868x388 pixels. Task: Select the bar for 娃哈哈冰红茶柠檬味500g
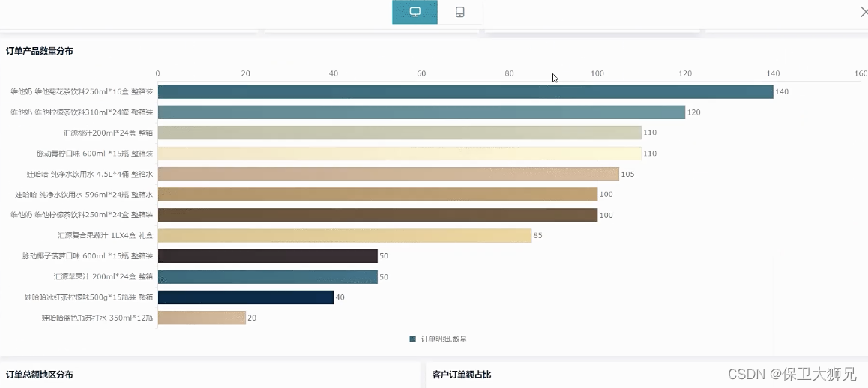click(246, 297)
